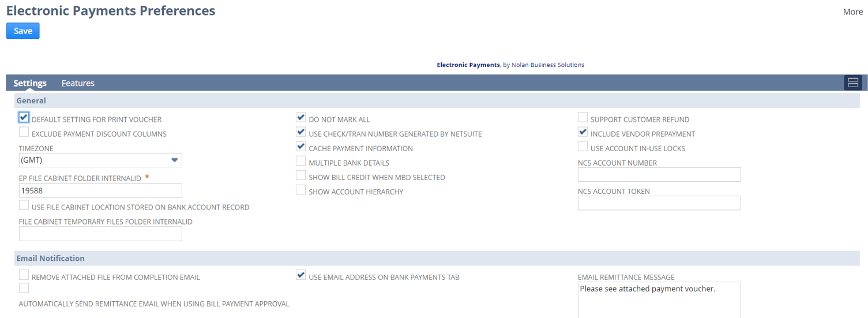Uncheck the Do Not Mark All checkbox
This screenshot has width=868, height=318.
tap(300, 118)
